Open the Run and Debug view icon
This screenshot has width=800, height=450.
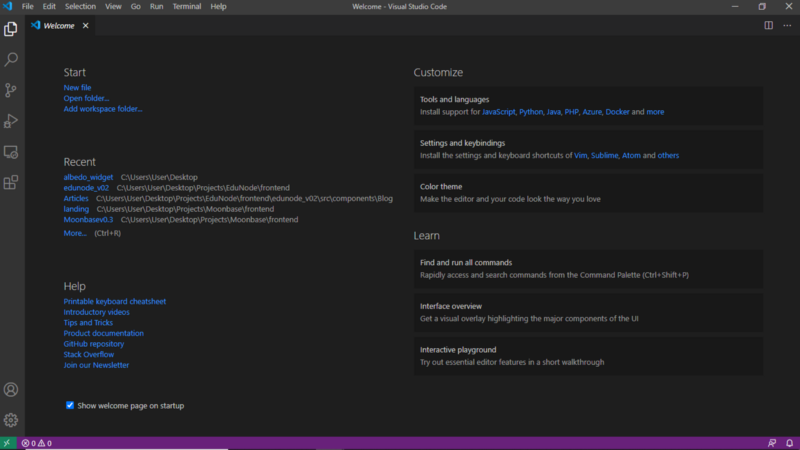(x=11, y=121)
